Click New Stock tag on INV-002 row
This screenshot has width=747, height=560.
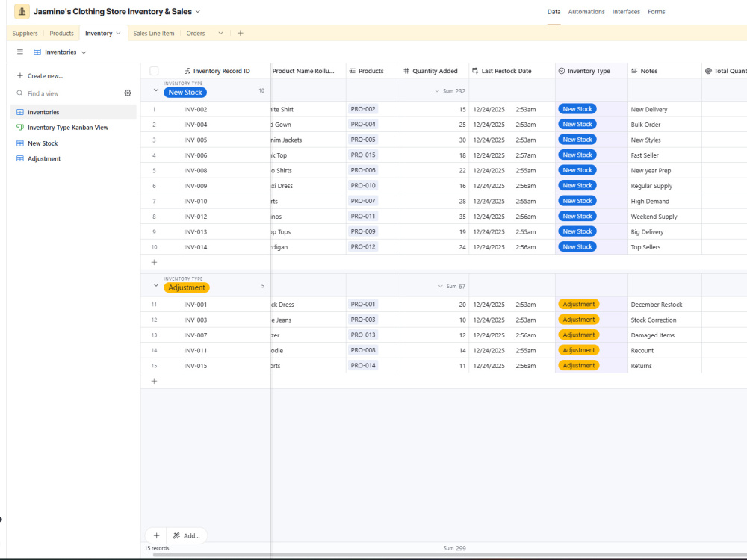click(x=577, y=109)
